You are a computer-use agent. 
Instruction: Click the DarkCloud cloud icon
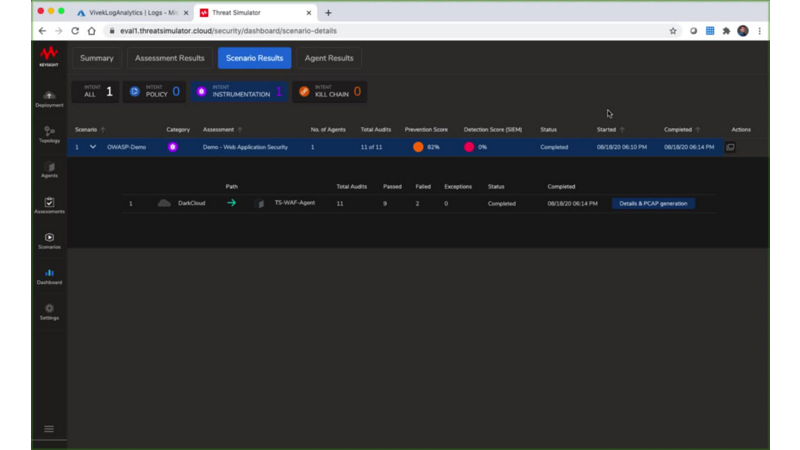(164, 203)
